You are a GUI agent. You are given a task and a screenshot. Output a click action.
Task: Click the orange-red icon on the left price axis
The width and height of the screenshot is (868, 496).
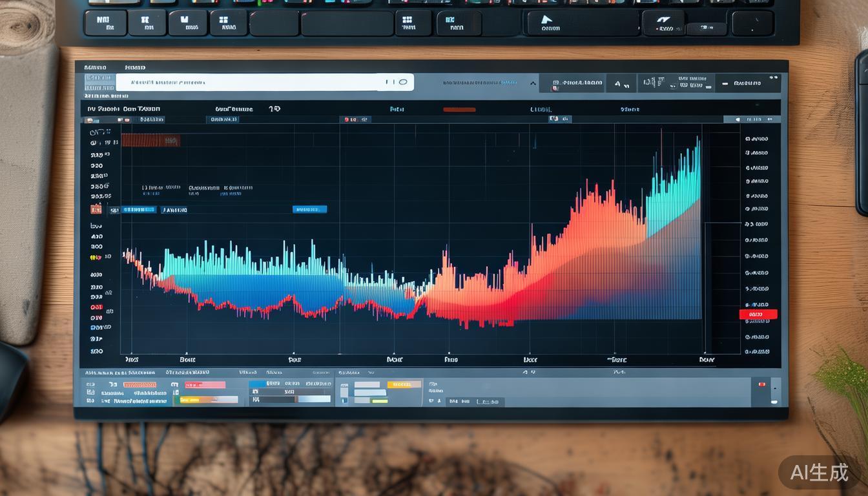(96, 209)
